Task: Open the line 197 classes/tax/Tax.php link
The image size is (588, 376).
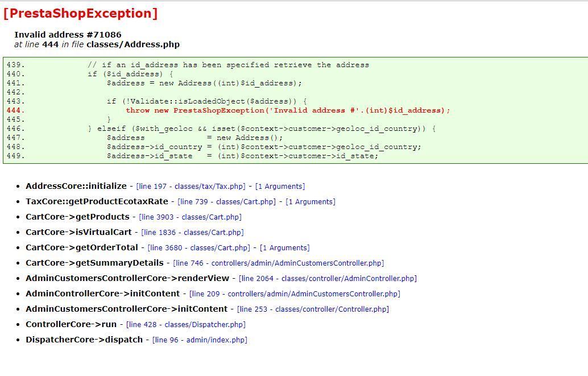Action: click(191, 187)
